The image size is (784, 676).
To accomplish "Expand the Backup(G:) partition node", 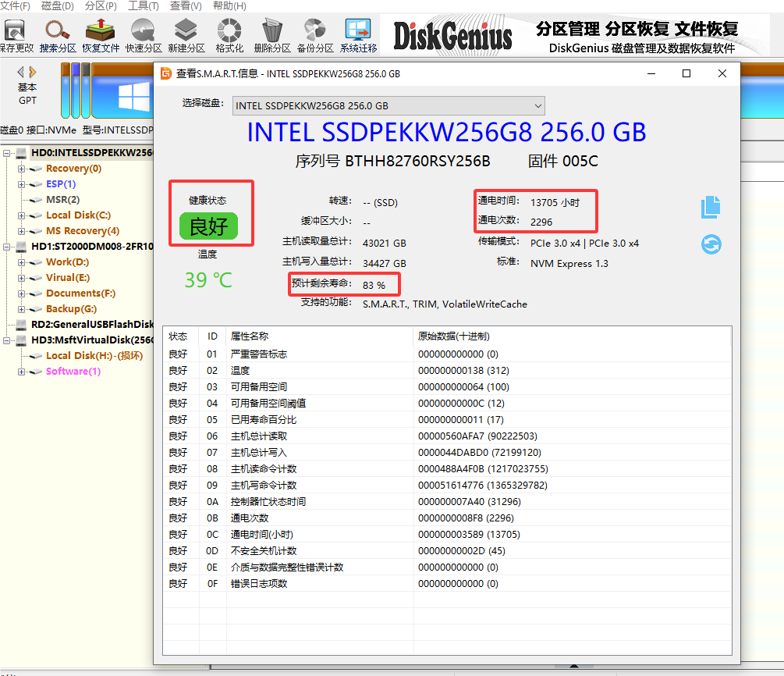I will (x=22, y=309).
